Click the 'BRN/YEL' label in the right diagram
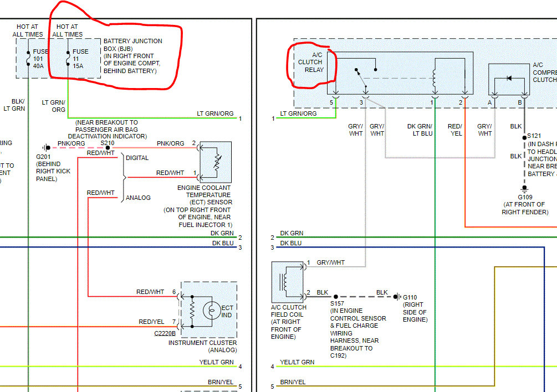 (293, 382)
